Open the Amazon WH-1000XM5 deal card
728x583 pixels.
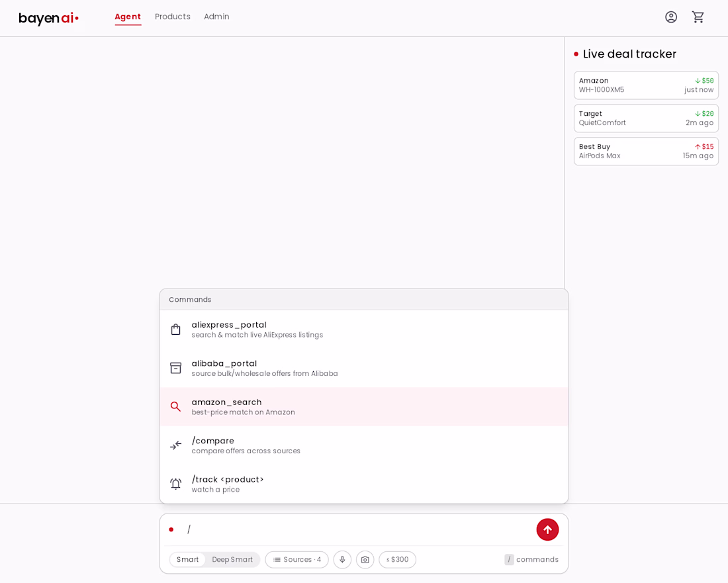pyautogui.click(x=647, y=85)
